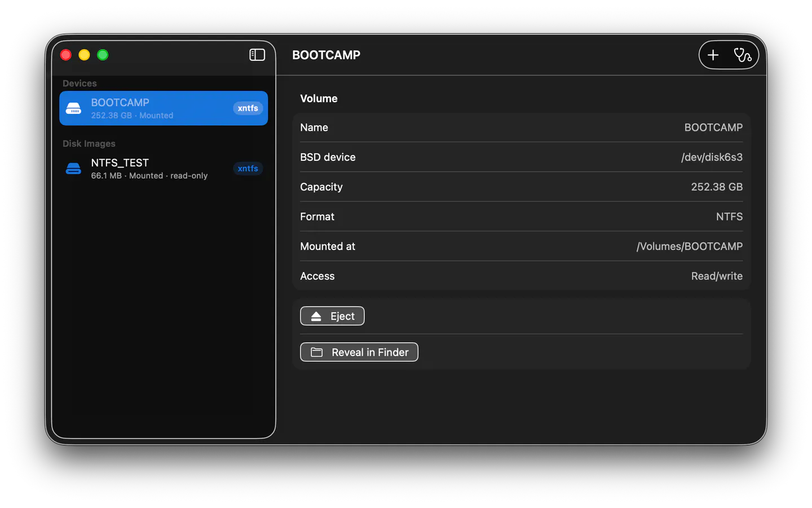The image size is (812, 508).
Task: Click the NTFS_TEST disk image icon
Action: click(x=74, y=168)
